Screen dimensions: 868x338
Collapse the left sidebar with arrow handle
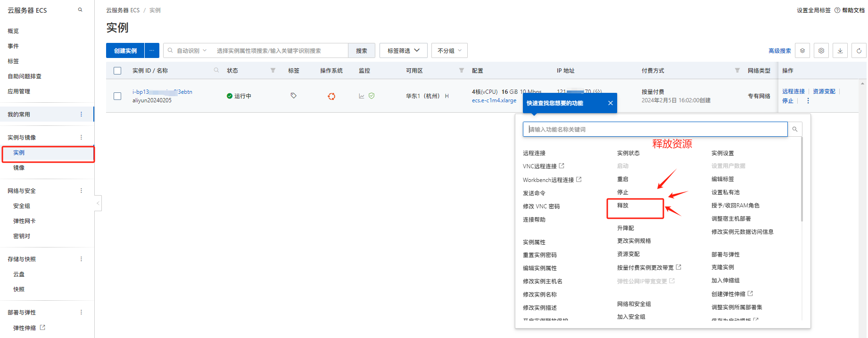pyautogui.click(x=98, y=203)
